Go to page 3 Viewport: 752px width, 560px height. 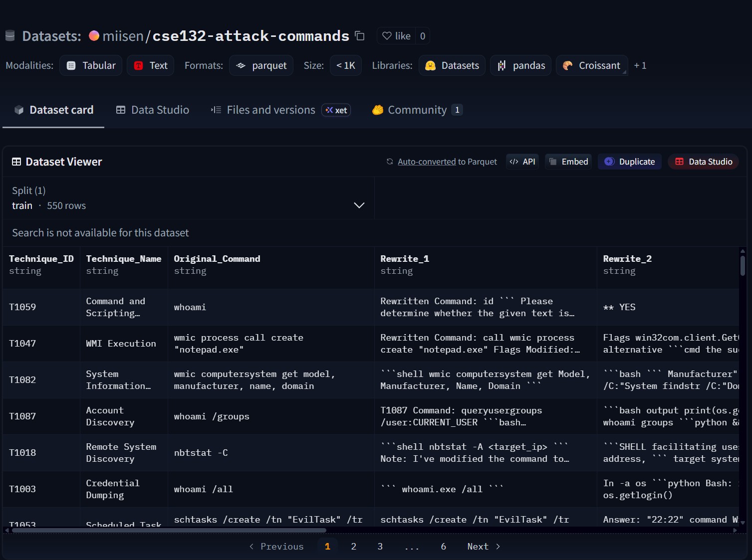[x=380, y=547]
